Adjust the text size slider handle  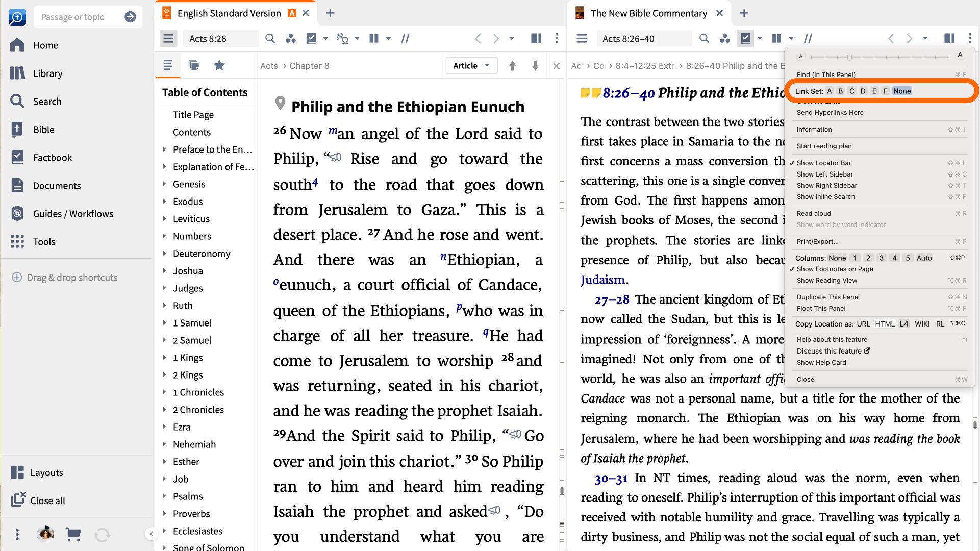pos(849,57)
